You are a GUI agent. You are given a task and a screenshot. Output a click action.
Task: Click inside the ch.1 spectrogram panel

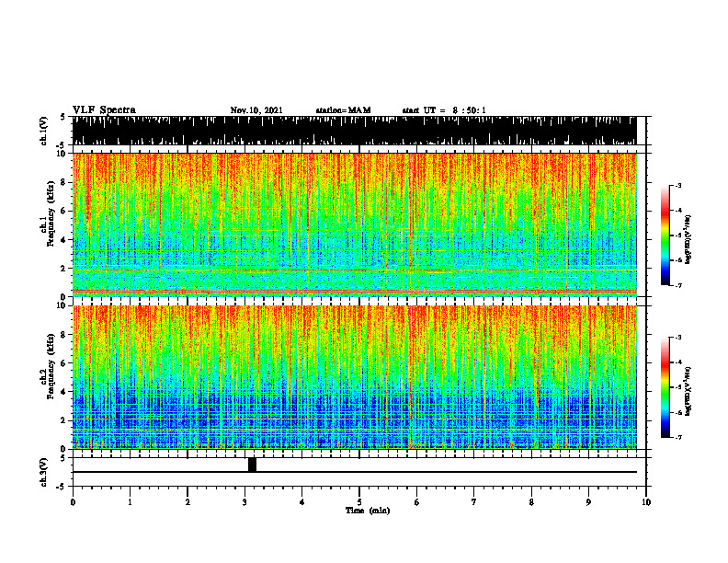pos(354,224)
